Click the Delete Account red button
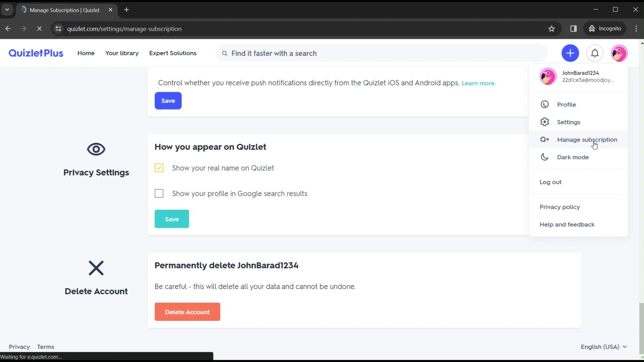 (x=187, y=312)
